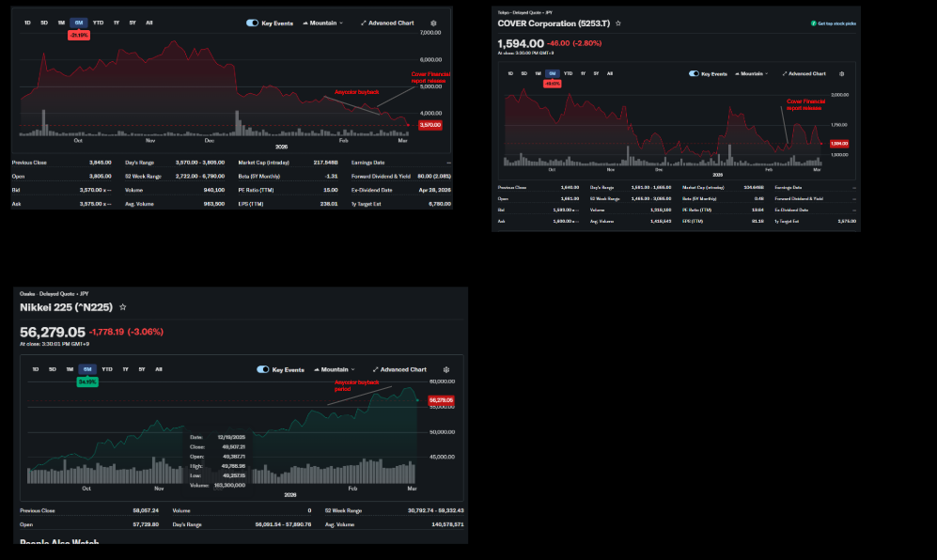Open Advanced Chart from Nikkei 225 chart
937x560 pixels.
(399, 369)
